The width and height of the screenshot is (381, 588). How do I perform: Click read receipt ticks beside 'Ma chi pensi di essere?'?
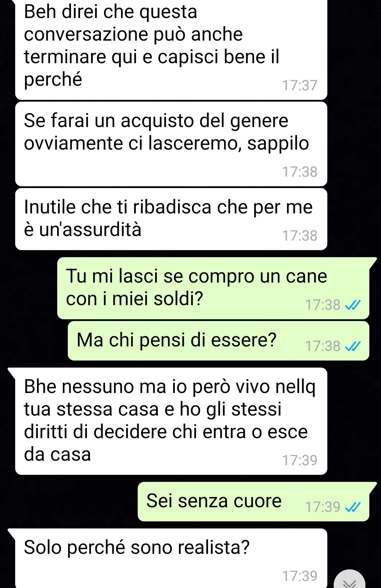coord(352,346)
